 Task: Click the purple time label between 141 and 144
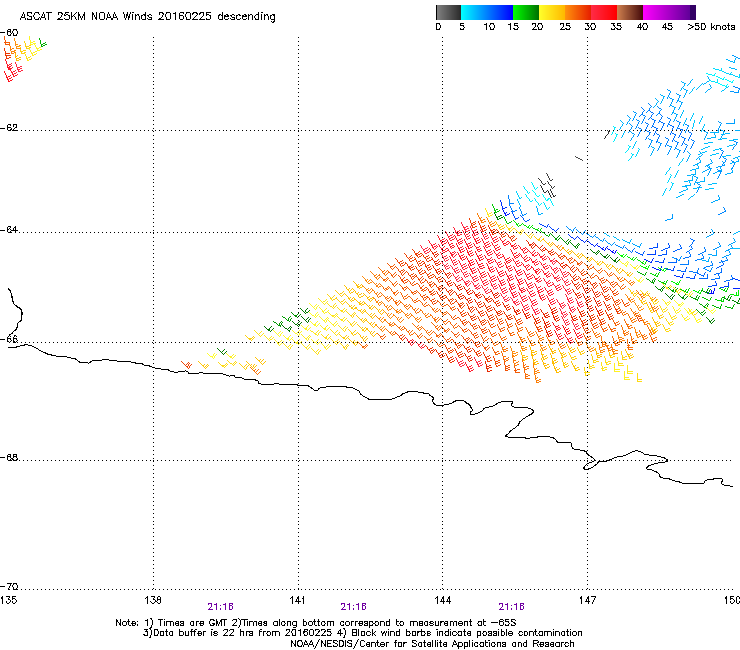pos(353,607)
